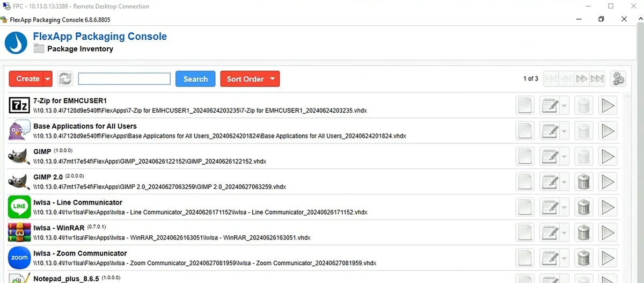
Task: Select the 'lwlsa - WinRAR' package name
Action: 58,228
